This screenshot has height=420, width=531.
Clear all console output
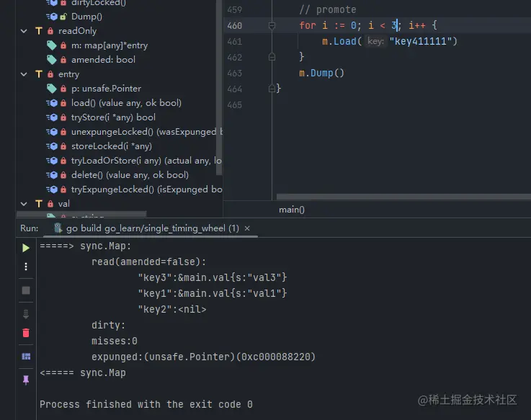tap(26, 333)
